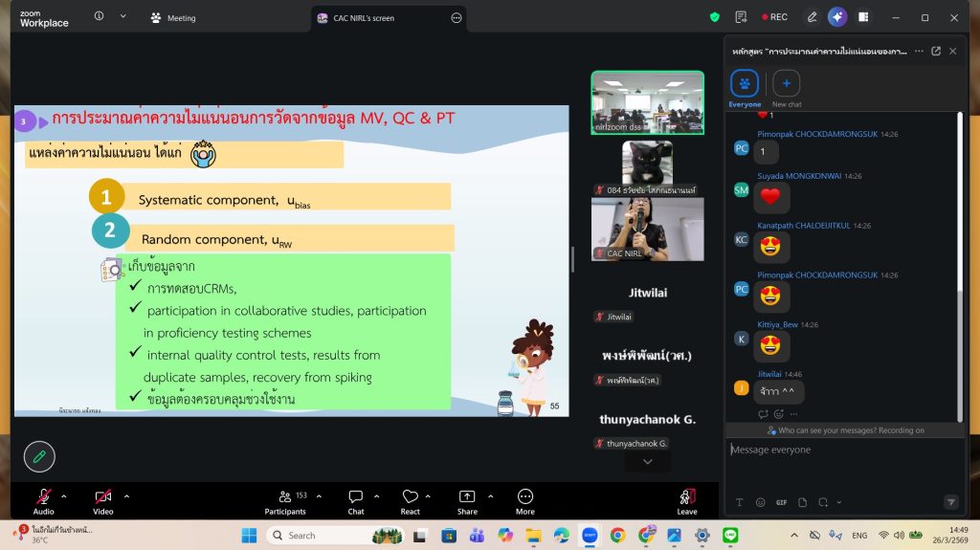Expand audio options arrow next to Audio

64,496
